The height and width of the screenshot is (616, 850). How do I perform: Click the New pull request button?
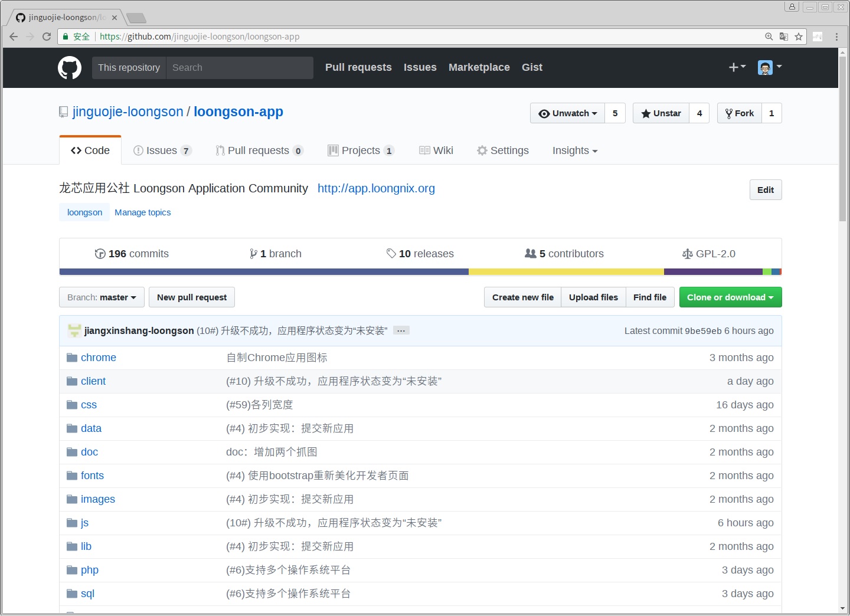[192, 297]
